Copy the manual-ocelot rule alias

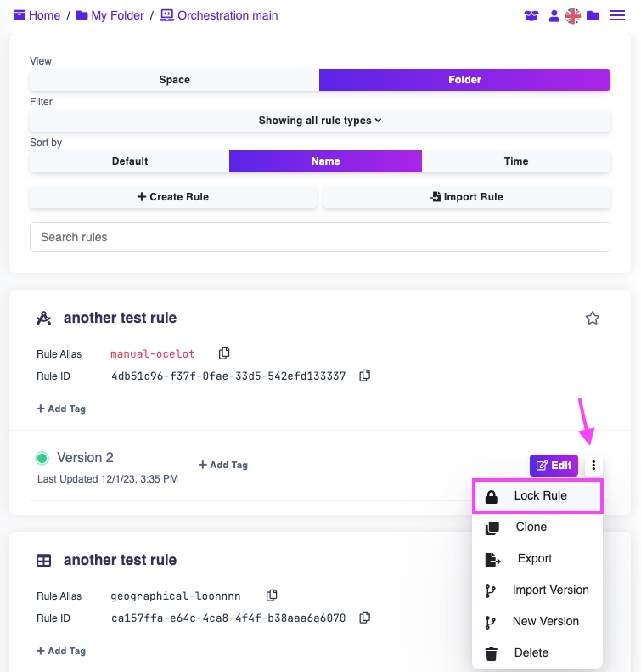[224, 353]
